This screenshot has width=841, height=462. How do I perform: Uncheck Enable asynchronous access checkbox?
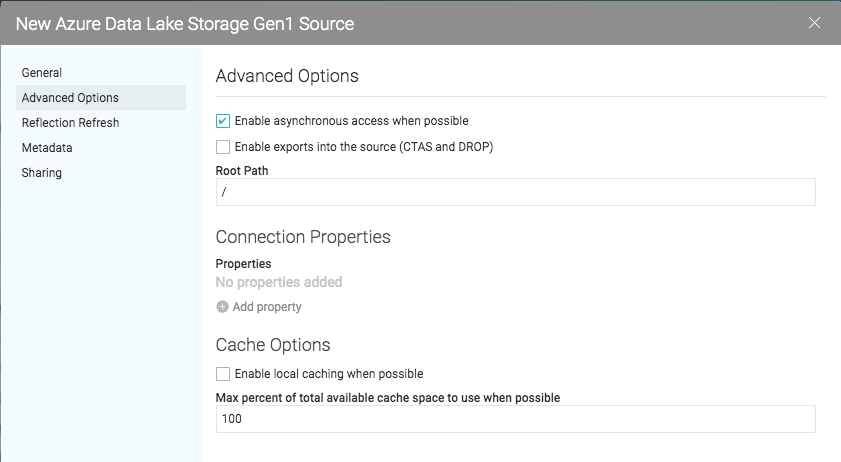[223, 121]
